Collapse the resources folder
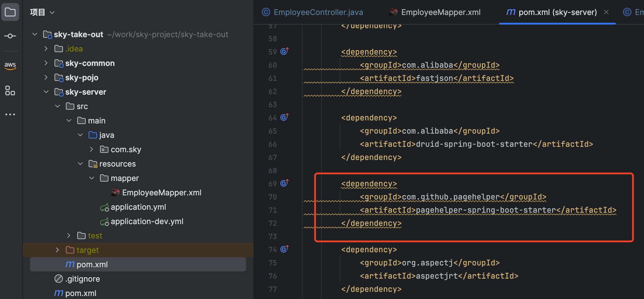The image size is (644, 299). pos(80,164)
